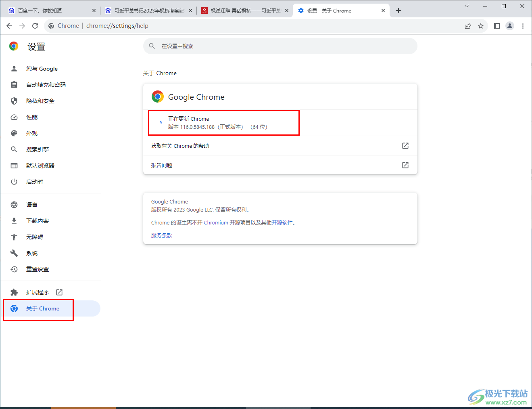Click the Chrome logo next to 设置 heading
532x409 pixels.
click(x=14, y=46)
